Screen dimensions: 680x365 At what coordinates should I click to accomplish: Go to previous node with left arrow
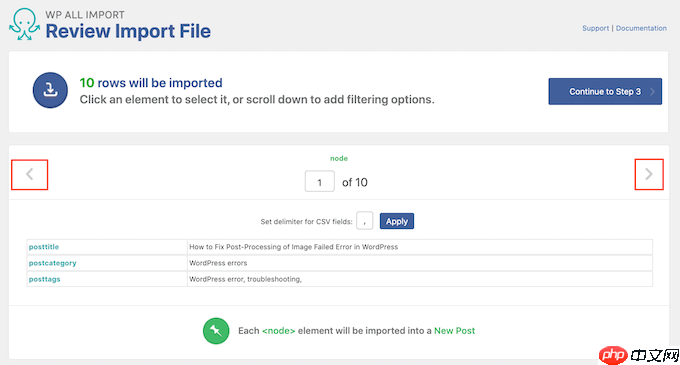[29, 174]
